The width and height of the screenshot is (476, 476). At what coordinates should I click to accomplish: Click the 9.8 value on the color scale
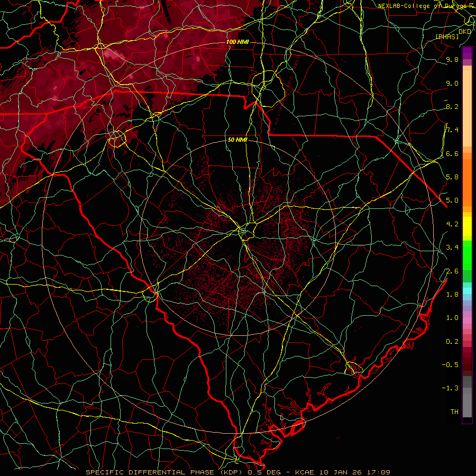(452, 59)
